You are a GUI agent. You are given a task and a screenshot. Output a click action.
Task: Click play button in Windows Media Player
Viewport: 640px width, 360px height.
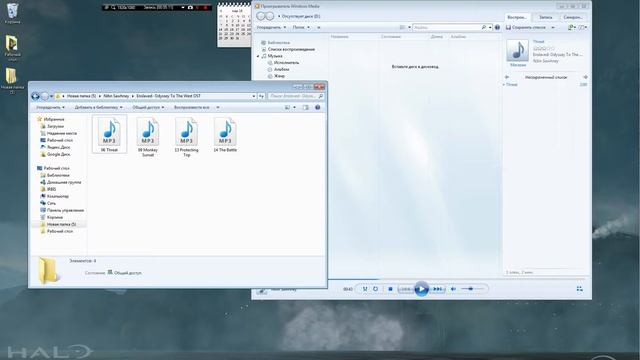pyautogui.click(x=421, y=289)
